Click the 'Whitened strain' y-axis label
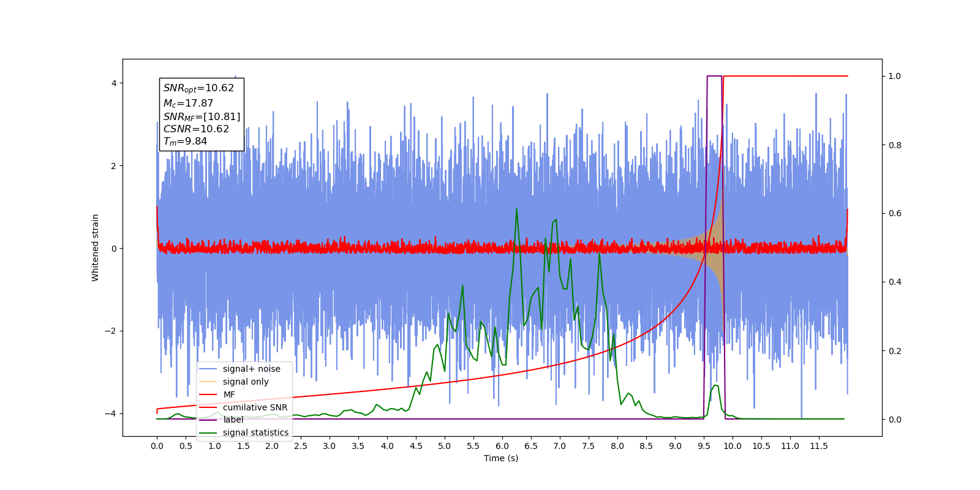The image size is (980, 490). 95,247
